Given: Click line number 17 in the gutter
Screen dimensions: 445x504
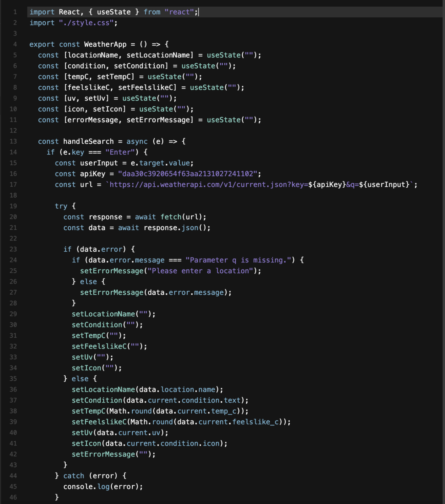Looking at the screenshot, I should [x=13, y=185].
